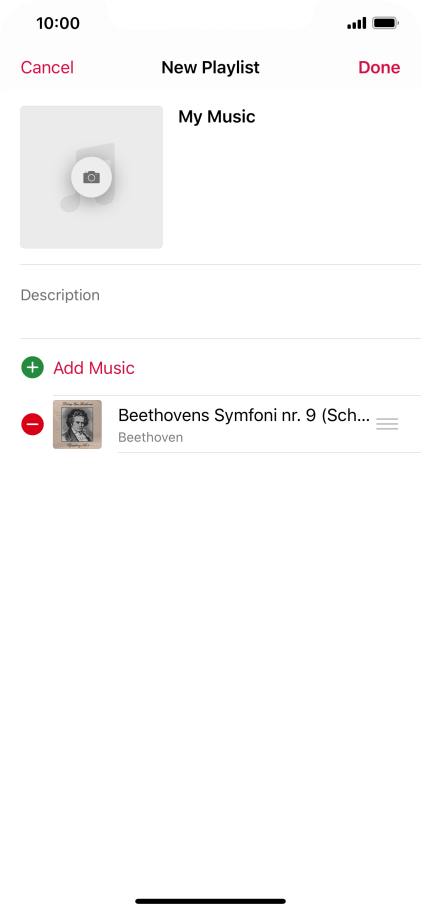Tap the battery icon in status bar
This screenshot has height=912, width=421.
coord(386,23)
